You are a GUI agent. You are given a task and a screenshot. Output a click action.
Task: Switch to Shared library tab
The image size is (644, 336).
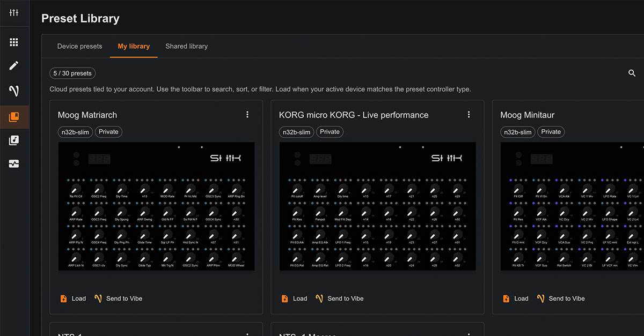(186, 46)
